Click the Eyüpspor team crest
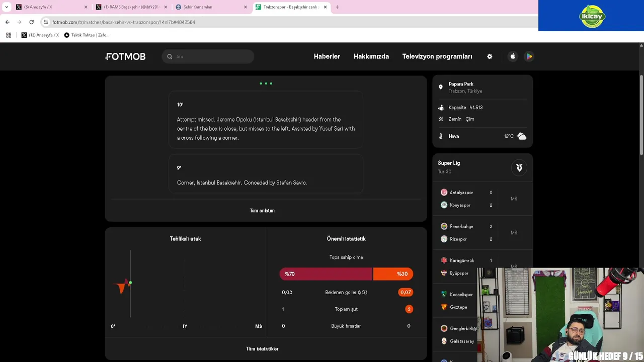Screen dimensions: 644x362 tap(444, 273)
